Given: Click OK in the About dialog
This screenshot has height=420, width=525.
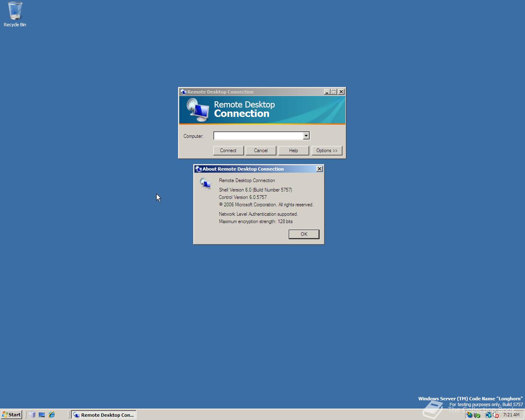Looking at the screenshot, I should click(304, 234).
